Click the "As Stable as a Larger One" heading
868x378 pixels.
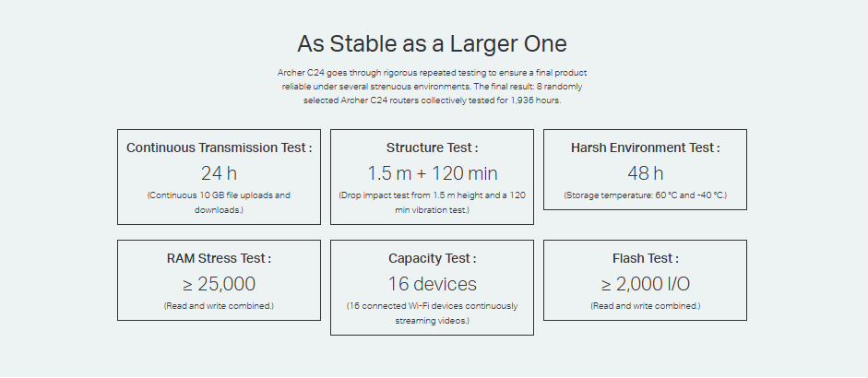coord(432,43)
